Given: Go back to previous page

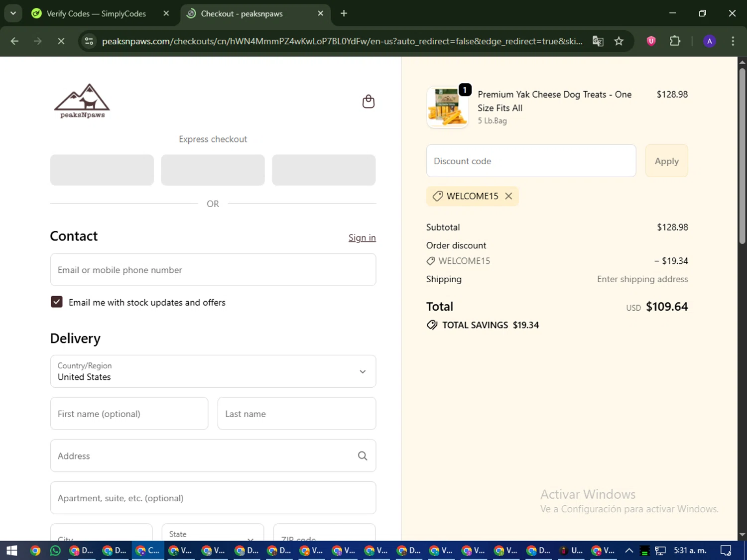Looking at the screenshot, I should [x=14, y=41].
